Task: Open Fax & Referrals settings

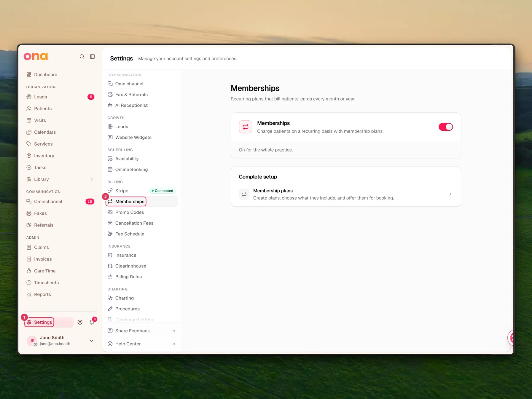Action: 141,95
